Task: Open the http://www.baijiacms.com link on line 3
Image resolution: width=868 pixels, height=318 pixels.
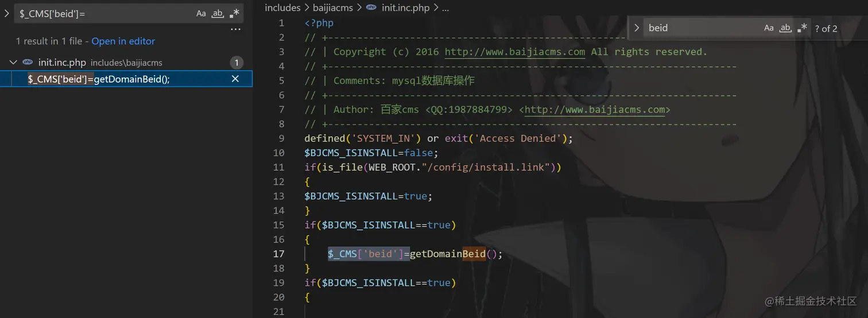Action: point(515,52)
